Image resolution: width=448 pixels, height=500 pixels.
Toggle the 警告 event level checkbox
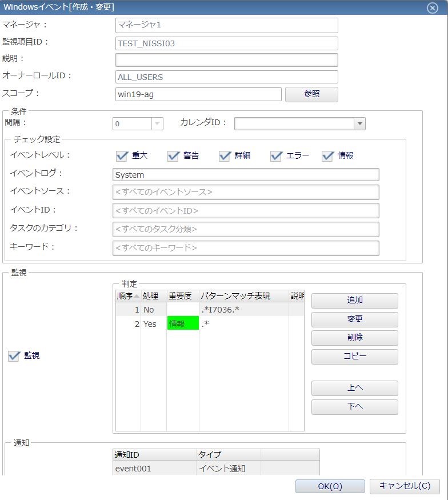click(173, 156)
